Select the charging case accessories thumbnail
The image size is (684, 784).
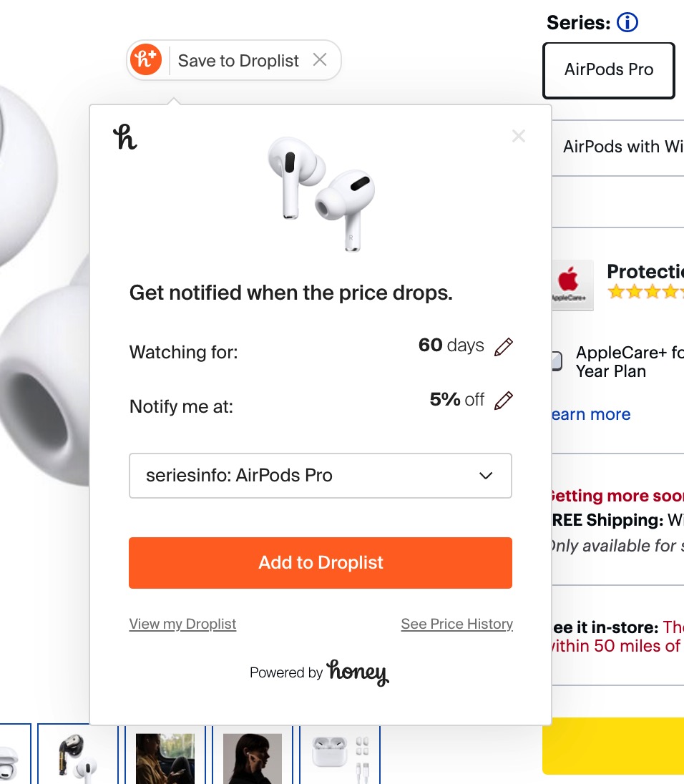(x=340, y=757)
